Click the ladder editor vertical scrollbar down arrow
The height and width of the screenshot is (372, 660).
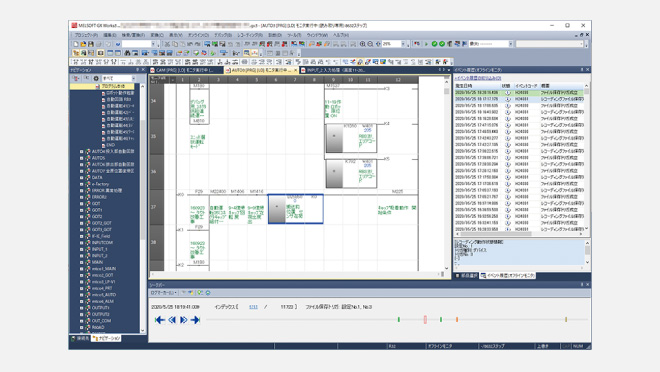447,268
